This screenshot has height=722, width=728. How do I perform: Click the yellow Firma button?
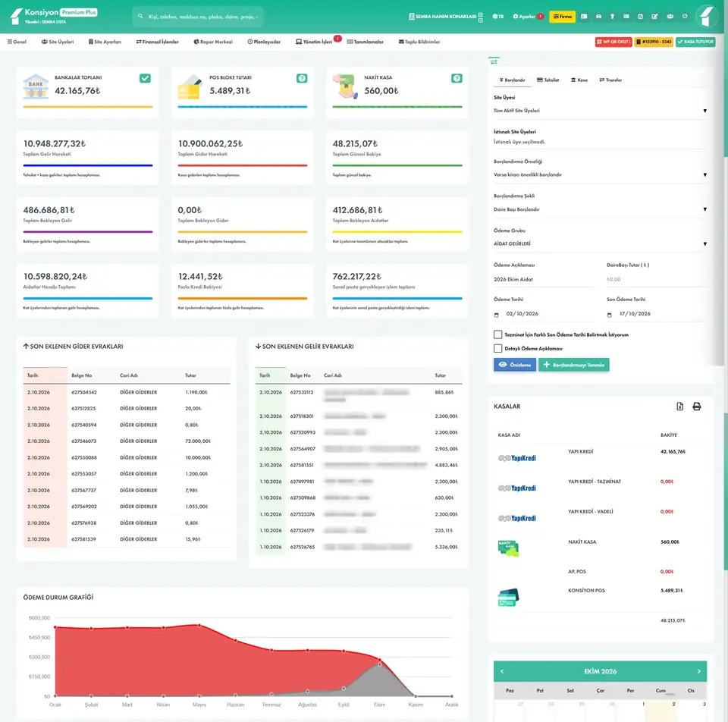(562, 16)
